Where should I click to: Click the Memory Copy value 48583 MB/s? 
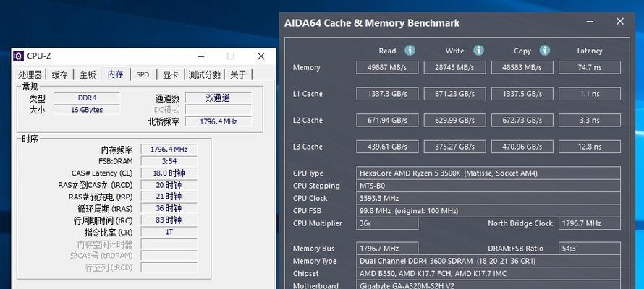(x=522, y=68)
